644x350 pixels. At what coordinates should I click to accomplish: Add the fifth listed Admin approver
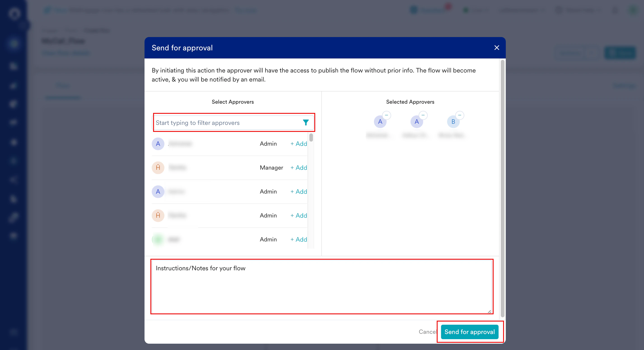(x=299, y=240)
